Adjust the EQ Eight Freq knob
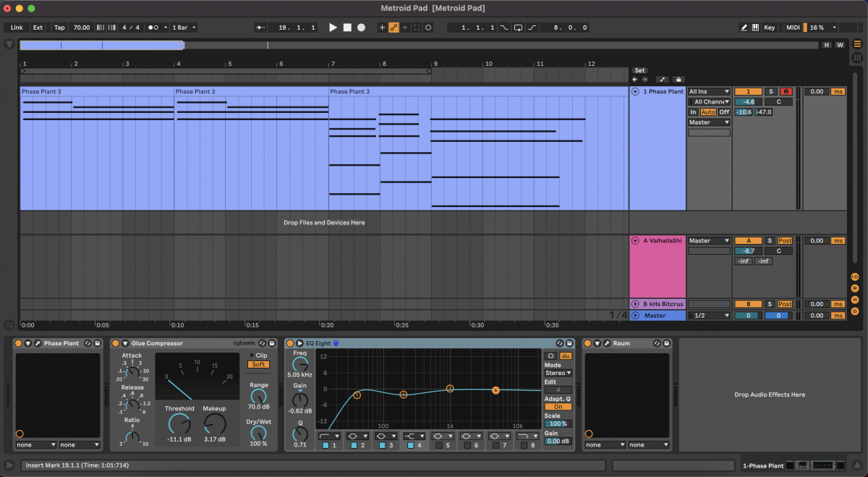868x477 pixels. [x=299, y=363]
